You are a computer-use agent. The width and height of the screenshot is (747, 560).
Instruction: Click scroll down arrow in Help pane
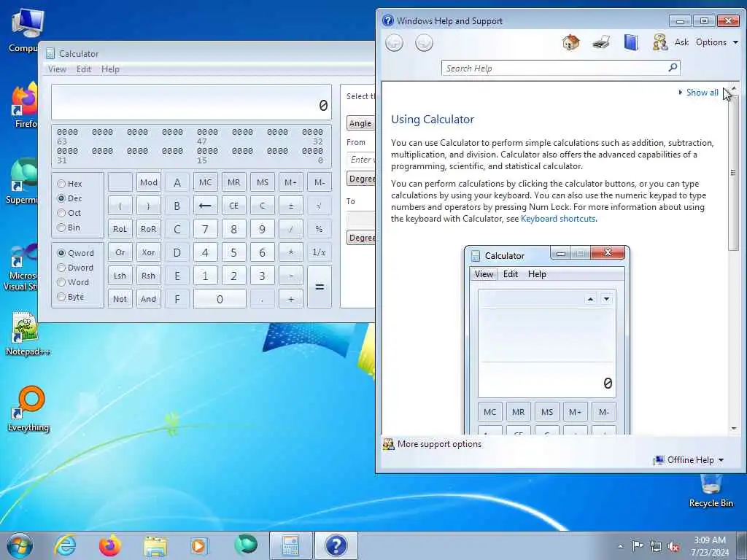coord(734,429)
